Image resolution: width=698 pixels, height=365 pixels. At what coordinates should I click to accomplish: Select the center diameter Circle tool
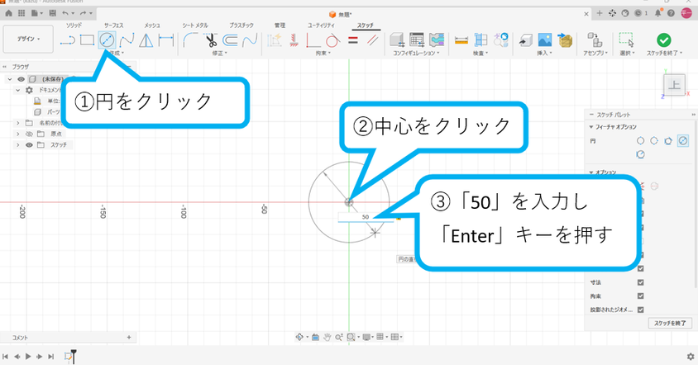tap(107, 41)
